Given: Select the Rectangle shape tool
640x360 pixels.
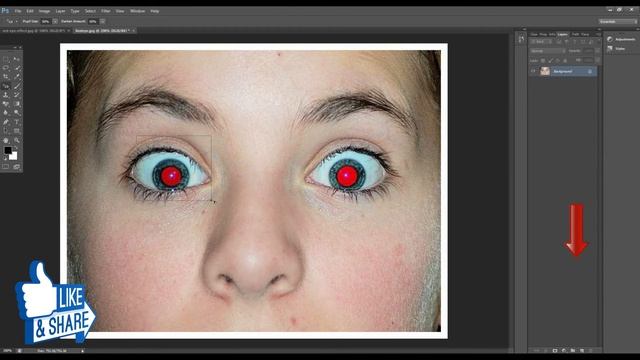Looking at the screenshot, I should [17, 131].
